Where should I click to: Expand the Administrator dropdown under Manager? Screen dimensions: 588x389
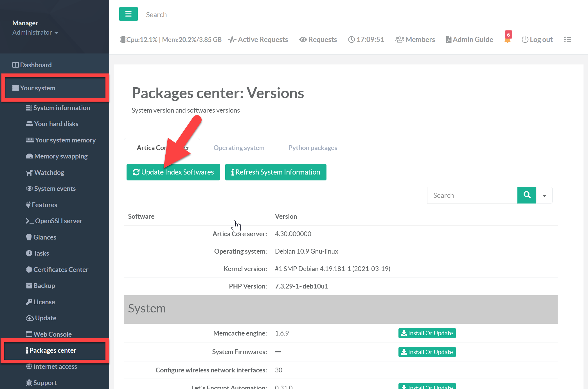point(35,33)
